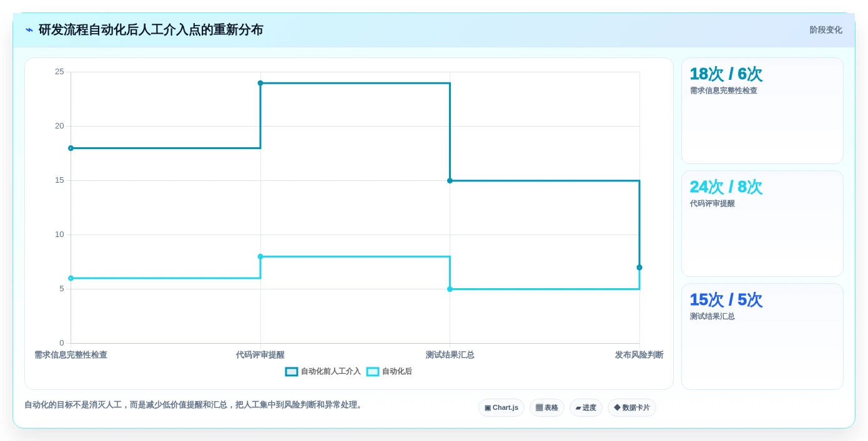Image resolution: width=868 pixels, height=441 pixels.
Task: Click the 数据卡片 tag
Action: coord(632,408)
